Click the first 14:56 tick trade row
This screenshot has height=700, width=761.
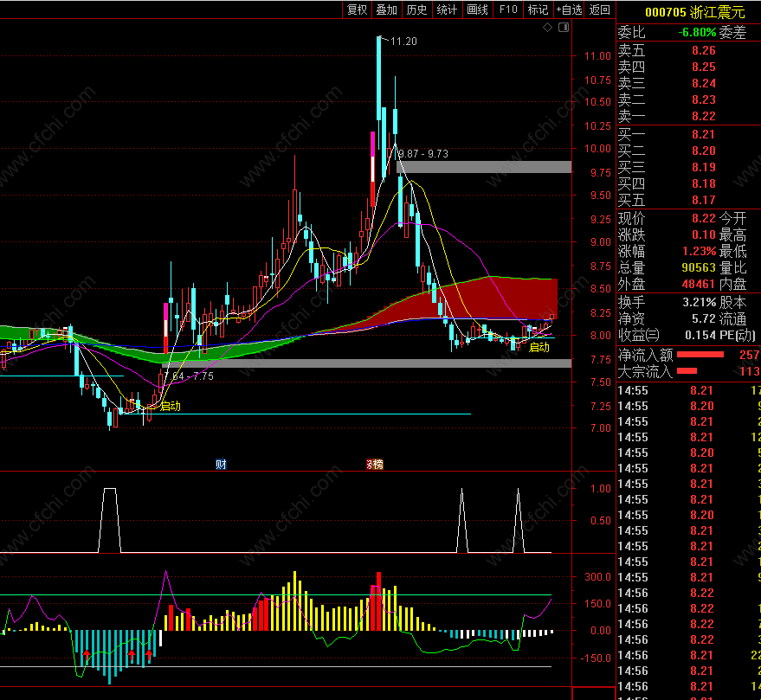click(x=688, y=593)
